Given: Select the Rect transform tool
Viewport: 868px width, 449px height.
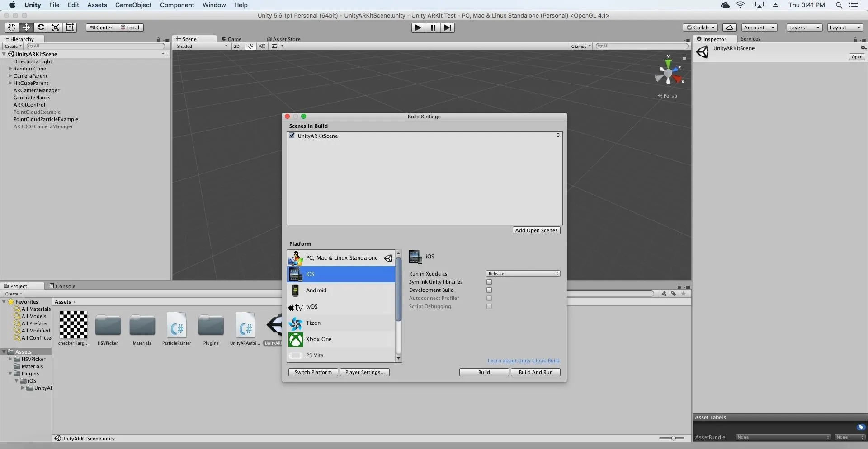Looking at the screenshot, I should (70, 27).
